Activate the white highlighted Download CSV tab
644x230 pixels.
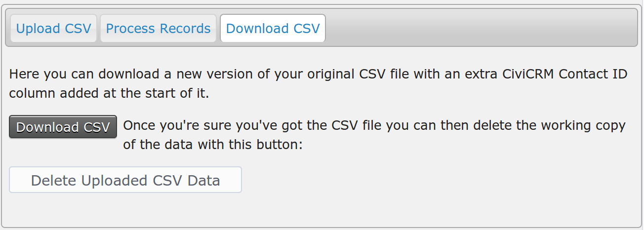(x=273, y=29)
